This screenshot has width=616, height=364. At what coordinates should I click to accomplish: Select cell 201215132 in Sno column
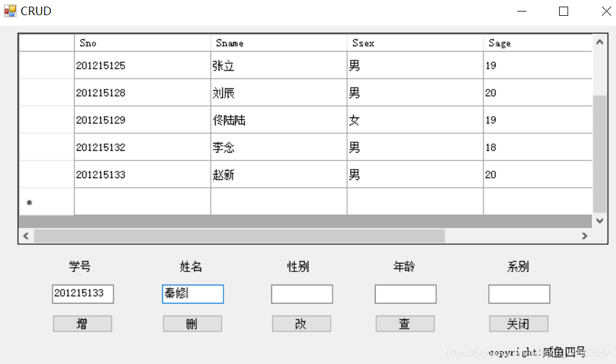click(142, 147)
